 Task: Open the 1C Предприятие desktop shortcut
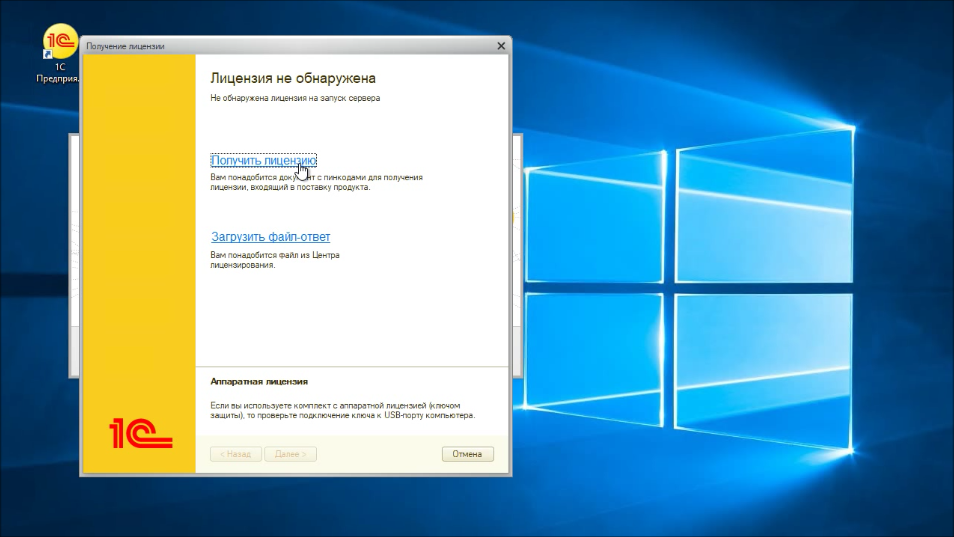point(59,54)
